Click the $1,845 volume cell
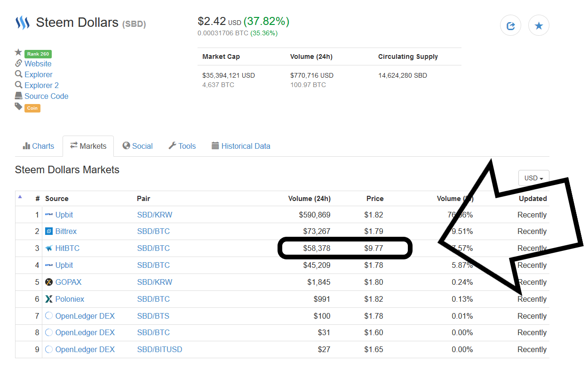Viewport: 588px width, 378px height. point(319,282)
